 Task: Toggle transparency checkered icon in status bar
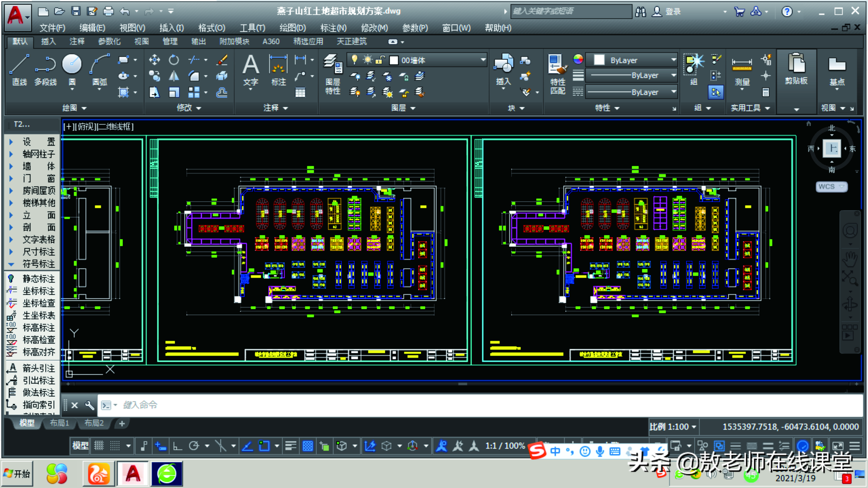(x=308, y=446)
